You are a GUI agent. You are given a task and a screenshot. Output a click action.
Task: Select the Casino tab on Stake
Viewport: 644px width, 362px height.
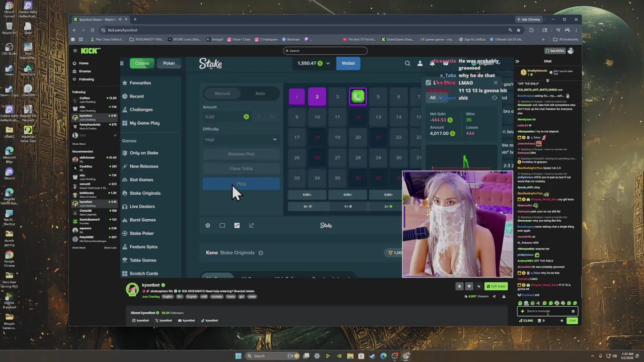pyautogui.click(x=142, y=63)
